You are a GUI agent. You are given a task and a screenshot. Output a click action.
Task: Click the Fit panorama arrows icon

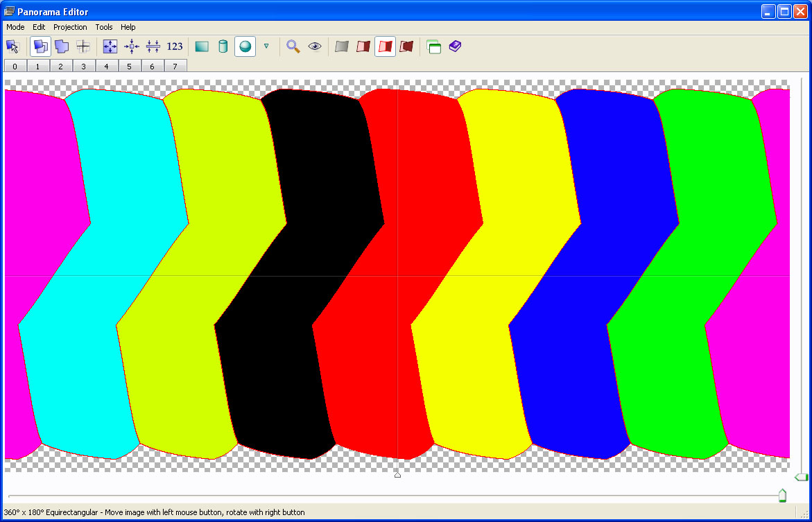[x=110, y=46]
